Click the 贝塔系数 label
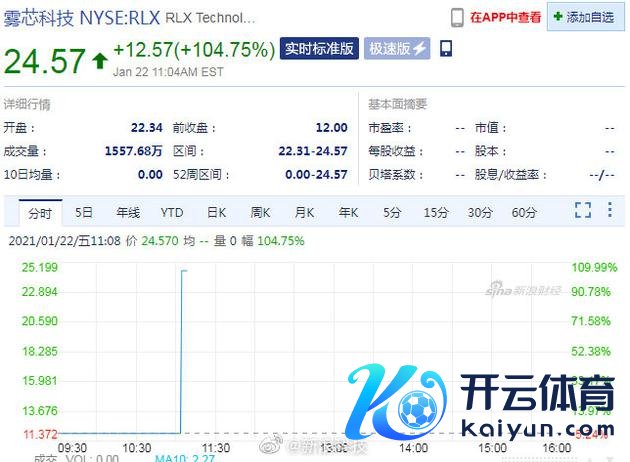 click(396, 174)
